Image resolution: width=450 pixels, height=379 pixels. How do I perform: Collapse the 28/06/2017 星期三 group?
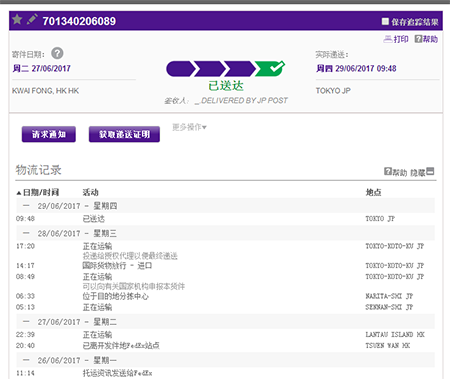tap(26, 233)
